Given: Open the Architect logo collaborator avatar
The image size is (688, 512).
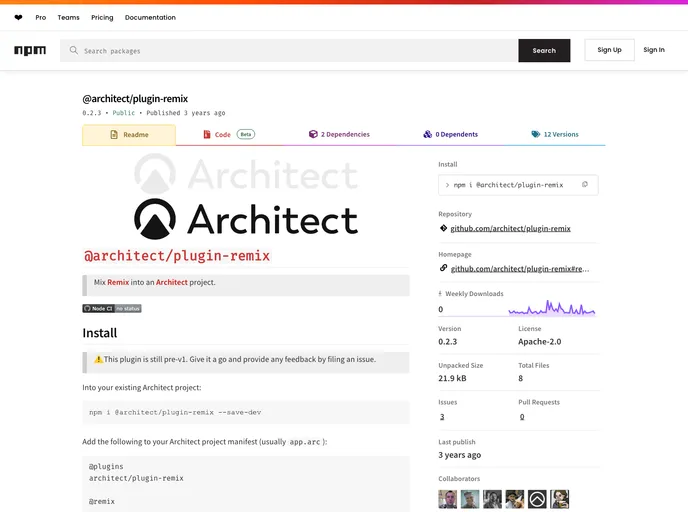Looking at the screenshot, I should pyautogui.click(x=537, y=498).
